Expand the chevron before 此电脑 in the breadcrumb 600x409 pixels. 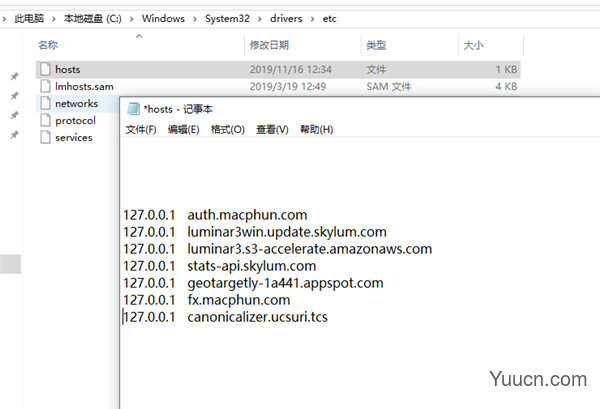coord(4,19)
